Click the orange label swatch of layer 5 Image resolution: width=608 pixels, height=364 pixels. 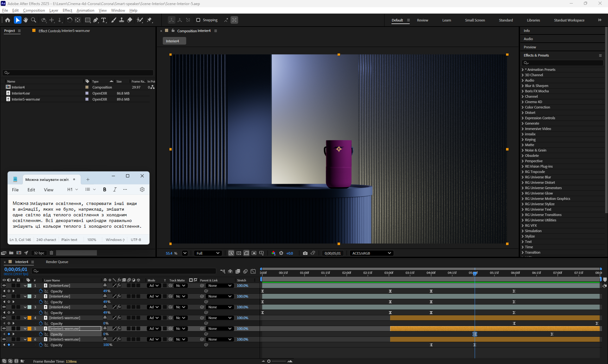pos(29,329)
